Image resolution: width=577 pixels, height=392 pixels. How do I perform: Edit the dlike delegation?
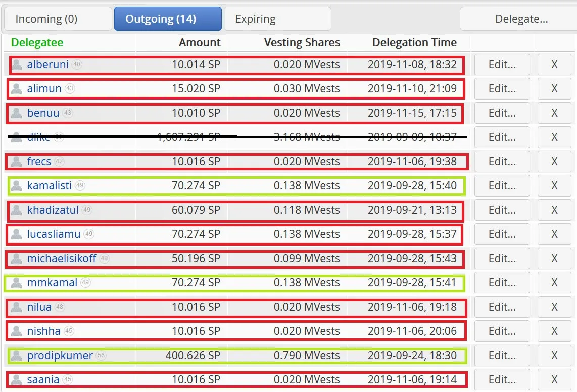(x=502, y=137)
